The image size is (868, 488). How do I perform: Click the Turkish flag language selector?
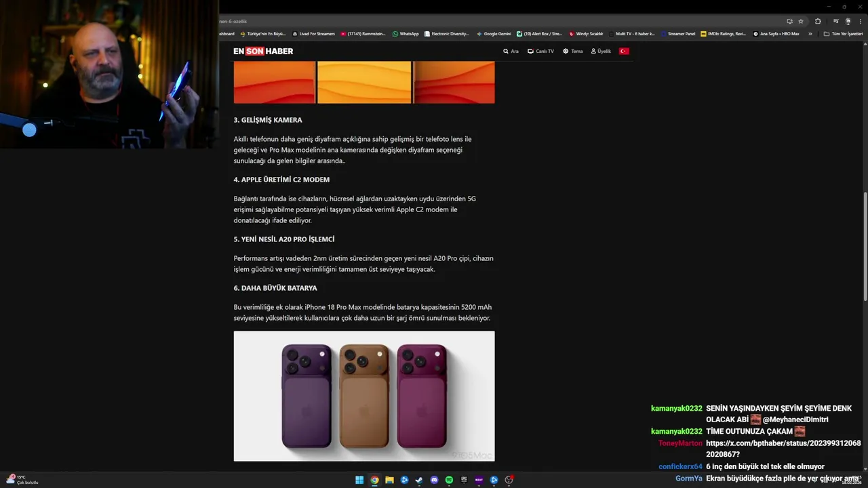(x=624, y=52)
